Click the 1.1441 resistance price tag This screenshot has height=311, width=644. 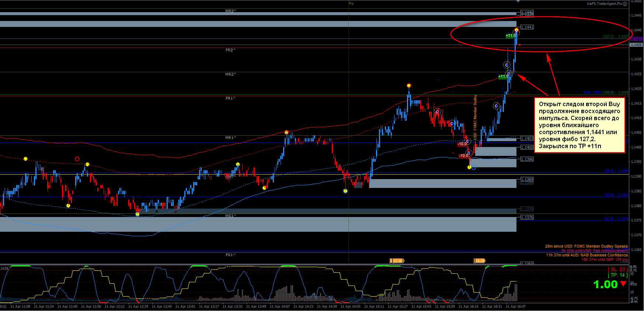pyautogui.click(x=527, y=27)
